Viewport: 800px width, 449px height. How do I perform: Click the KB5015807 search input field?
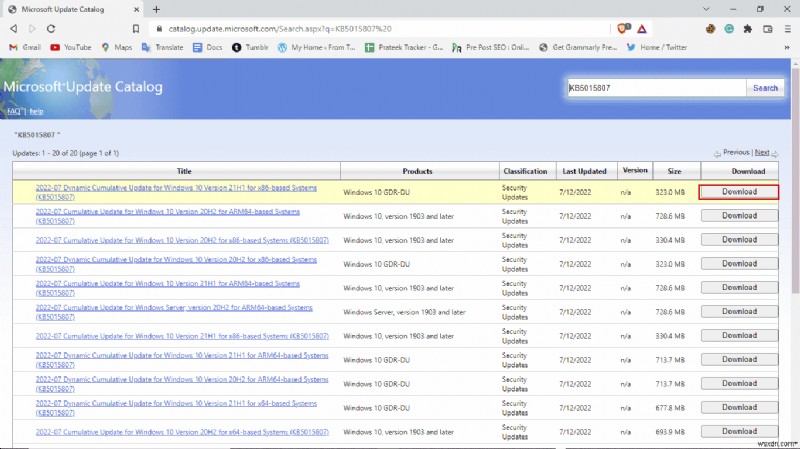click(655, 88)
